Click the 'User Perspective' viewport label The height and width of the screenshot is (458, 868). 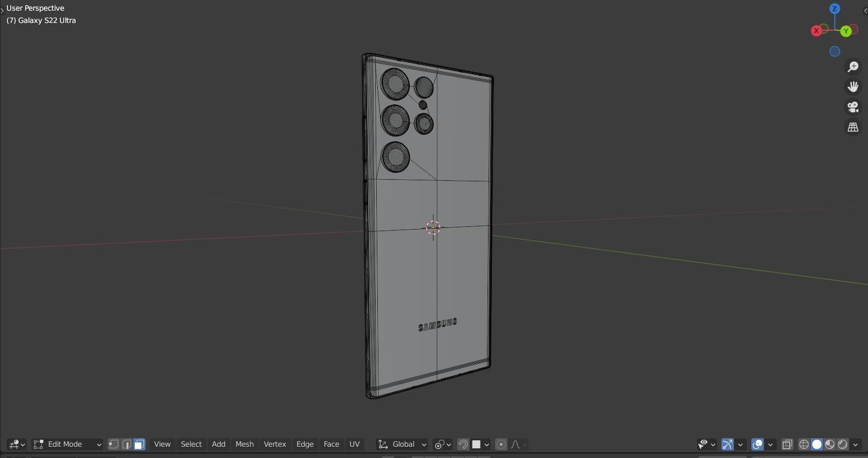click(35, 8)
